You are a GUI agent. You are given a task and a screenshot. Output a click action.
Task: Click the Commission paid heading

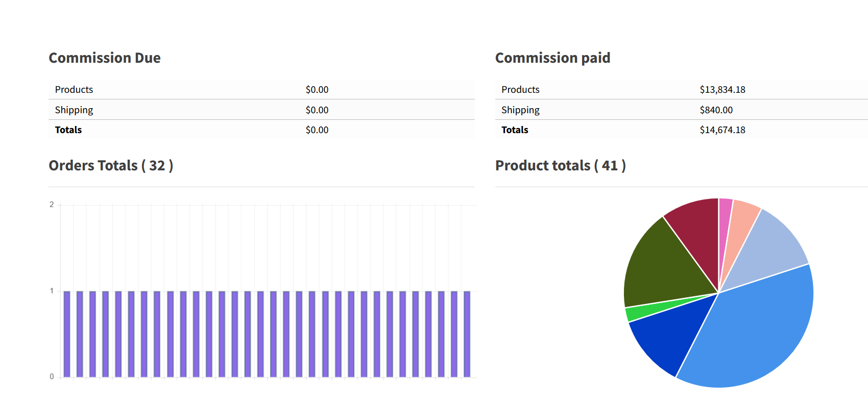click(x=552, y=58)
